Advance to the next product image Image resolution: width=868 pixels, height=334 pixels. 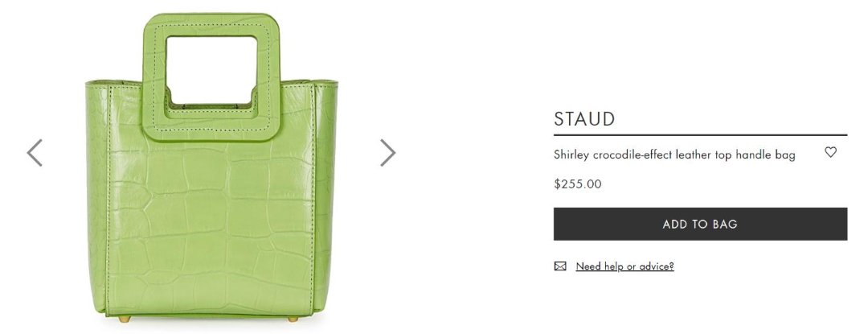[387, 152]
